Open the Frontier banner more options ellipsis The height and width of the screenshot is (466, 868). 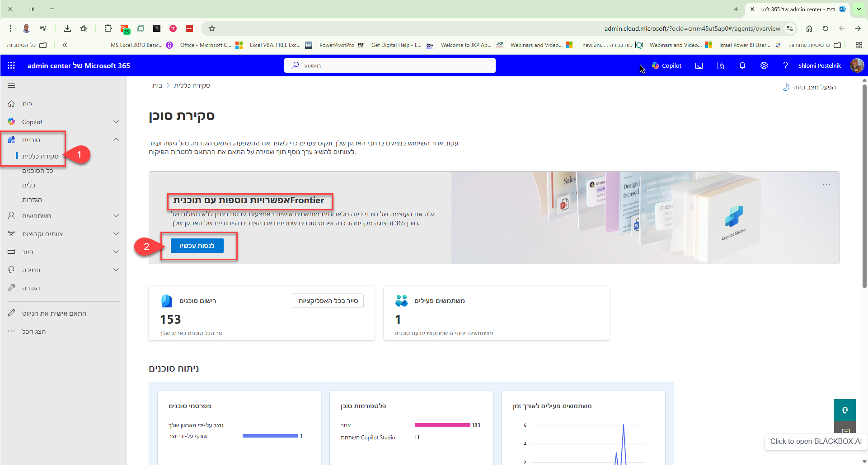pos(826,184)
